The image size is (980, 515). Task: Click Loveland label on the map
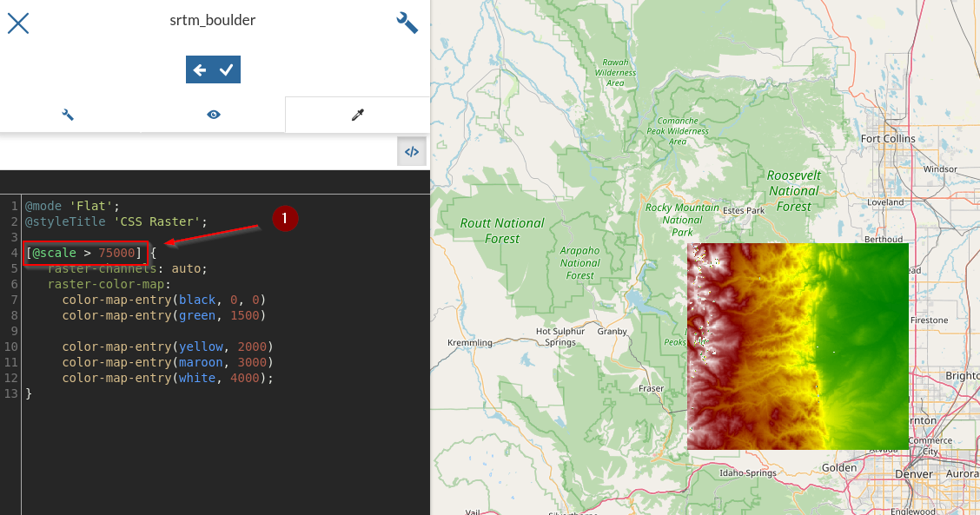(x=885, y=201)
